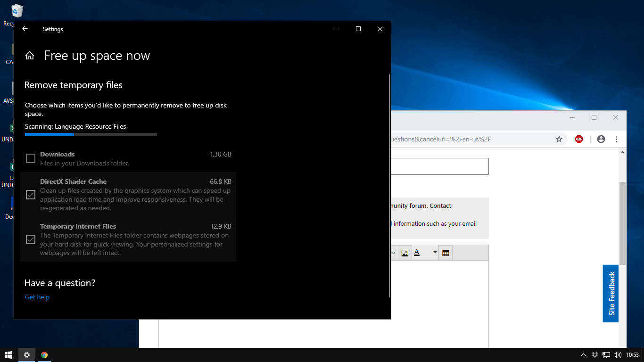Open the Dropbox tray icon
This screenshot has width=644, height=362.
[x=595, y=355]
